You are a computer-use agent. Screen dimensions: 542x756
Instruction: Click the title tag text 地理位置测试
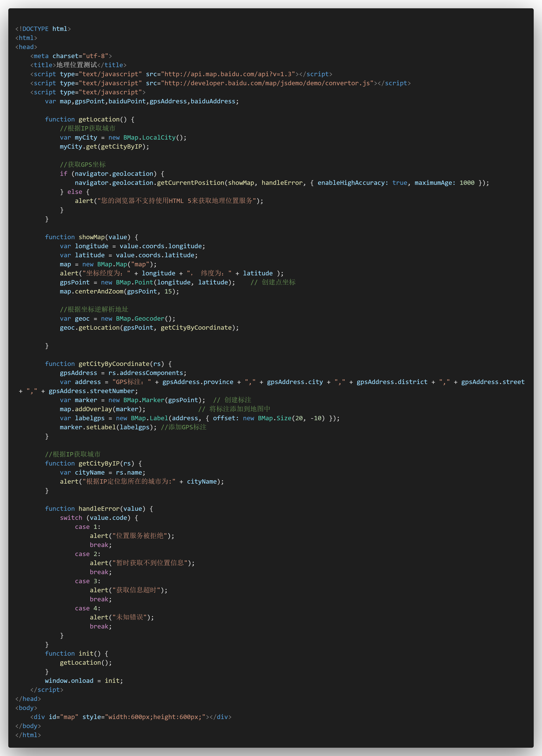(77, 65)
